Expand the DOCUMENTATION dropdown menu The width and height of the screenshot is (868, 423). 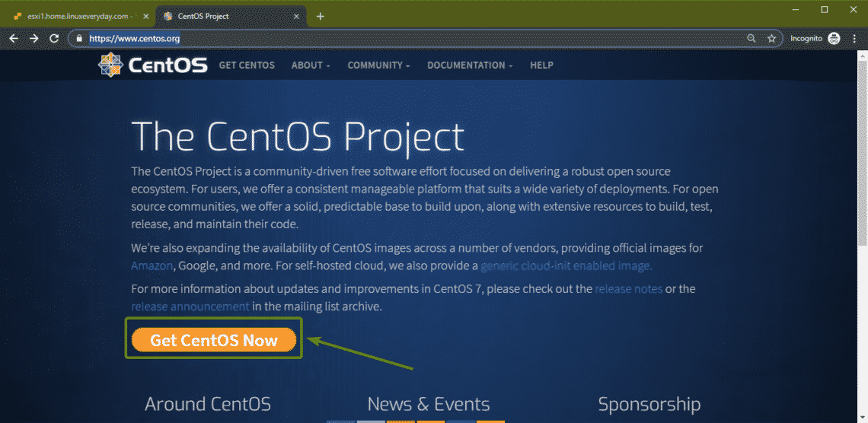[470, 65]
